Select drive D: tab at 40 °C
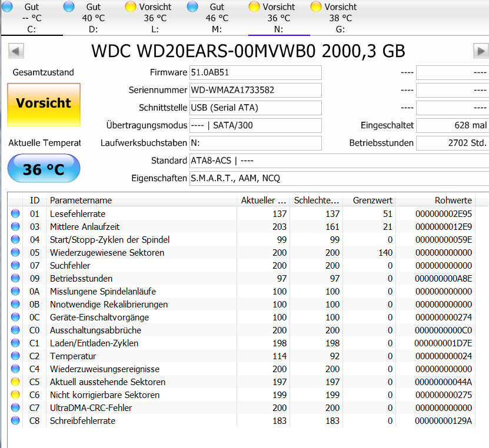 tap(93, 18)
